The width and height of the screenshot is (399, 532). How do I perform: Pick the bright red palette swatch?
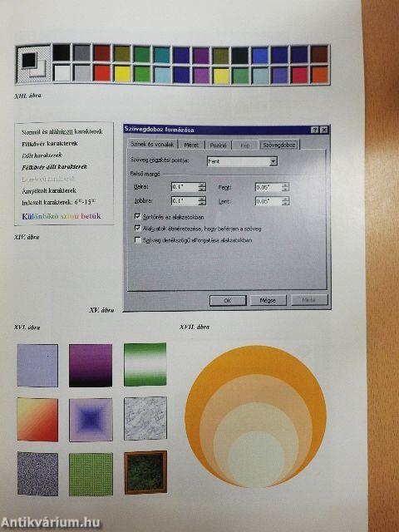click(101, 73)
